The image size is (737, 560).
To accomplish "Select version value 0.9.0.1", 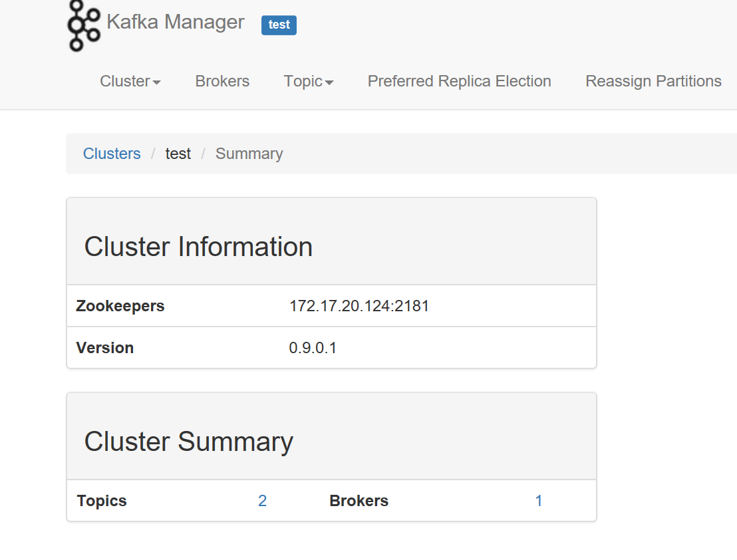I will pyautogui.click(x=313, y=348).
